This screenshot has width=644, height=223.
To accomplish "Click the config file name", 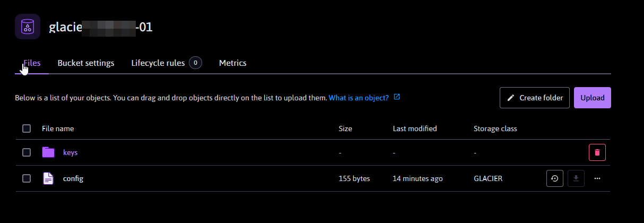I will coord(73,178).
